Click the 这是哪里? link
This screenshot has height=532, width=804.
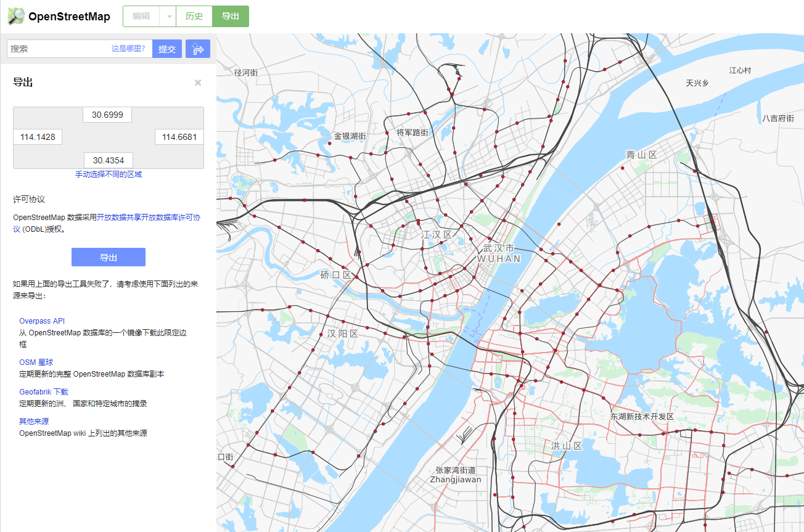tap(128, 48)
